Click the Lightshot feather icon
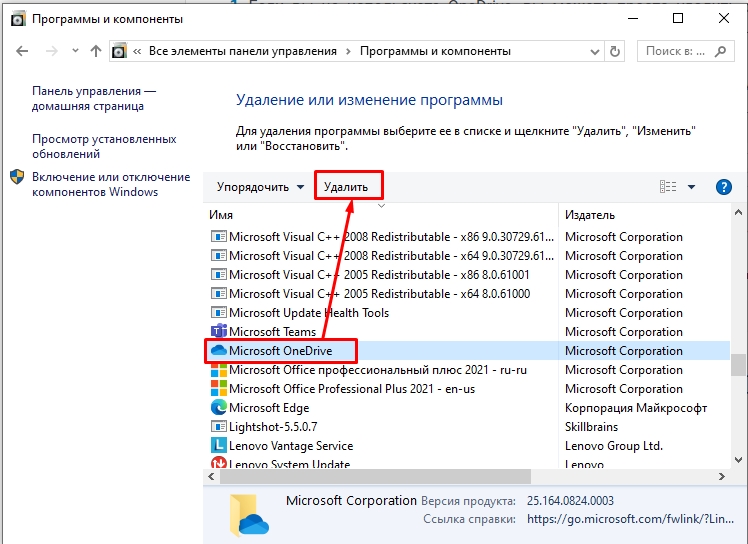 tap(219, 427)
